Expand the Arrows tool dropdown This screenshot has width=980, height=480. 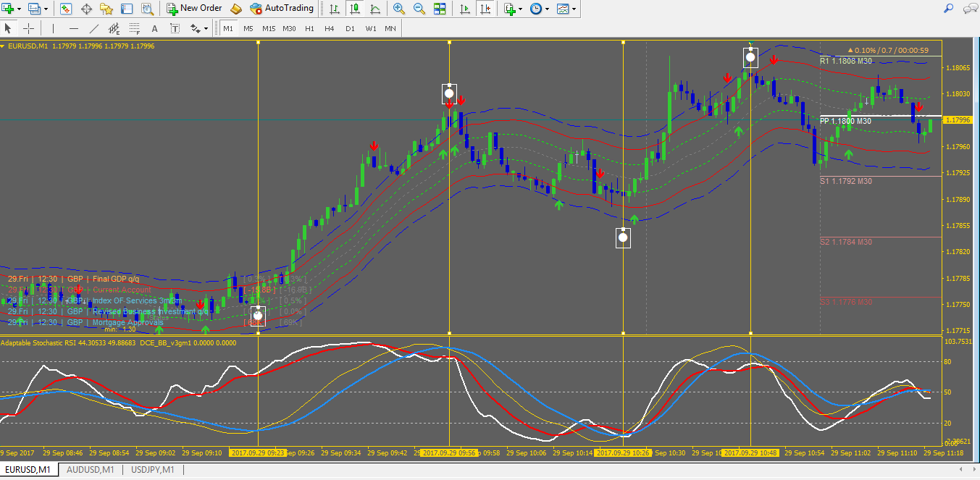tap(206, 28)
